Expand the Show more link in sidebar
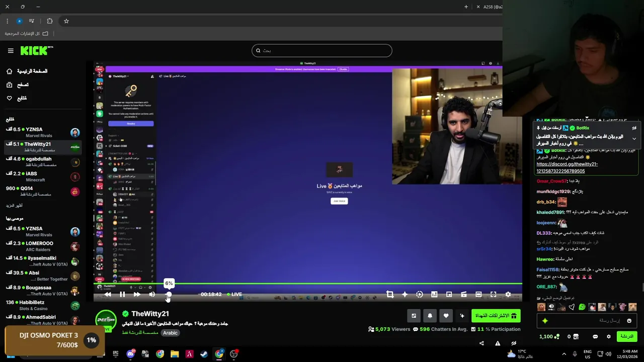644x362 pixels. click(x=14, y=205)
